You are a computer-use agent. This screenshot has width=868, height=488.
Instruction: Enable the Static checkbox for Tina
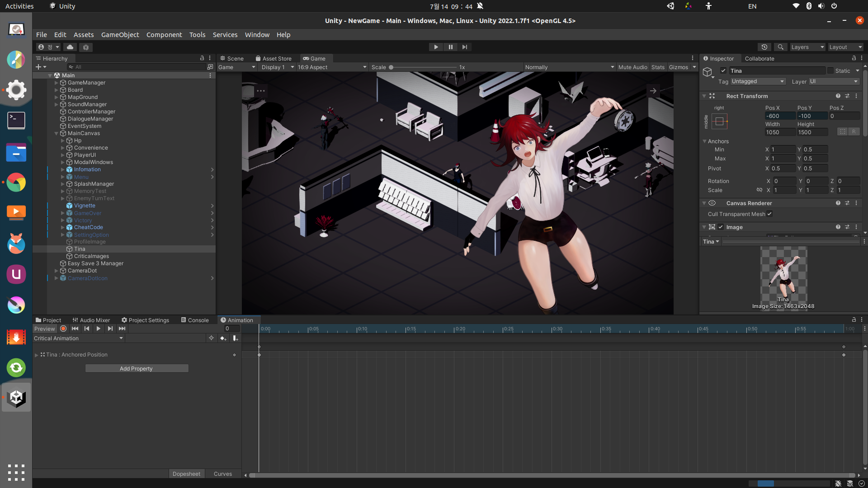click(830, 70)
